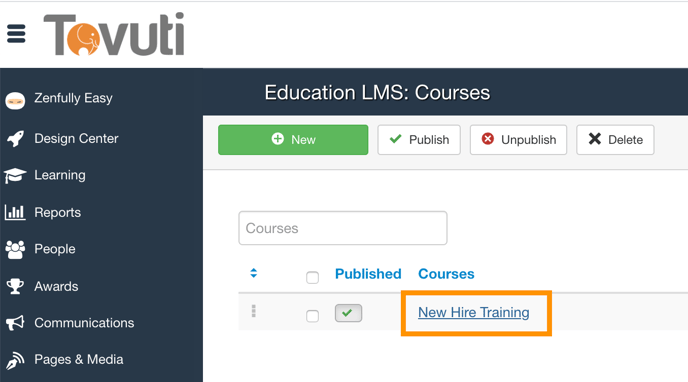Click the sort order arrows column header
The width and height of the screenshot is (688, 382).
[254, 273]
